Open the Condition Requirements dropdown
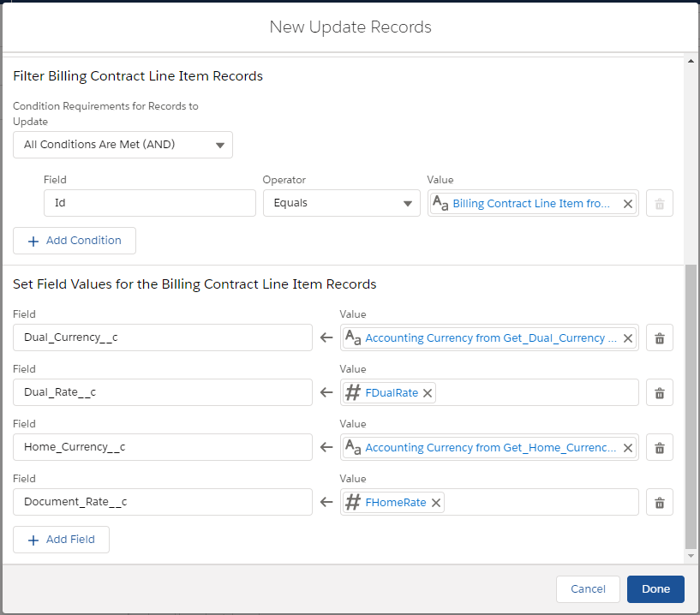Image resolution: width=700 pixels, height=615 pixels. (x=123, y=145)
